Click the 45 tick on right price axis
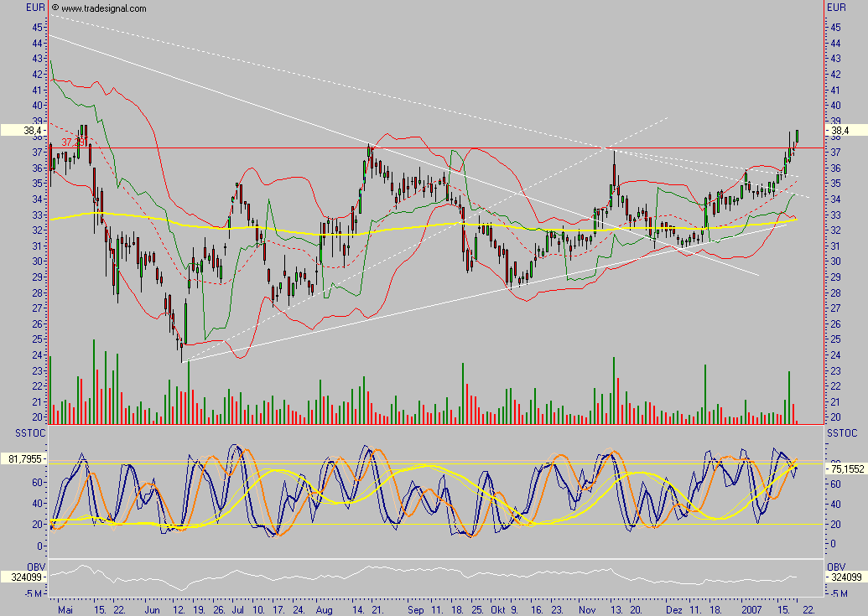Screen dimensions: 868x616 835,27
